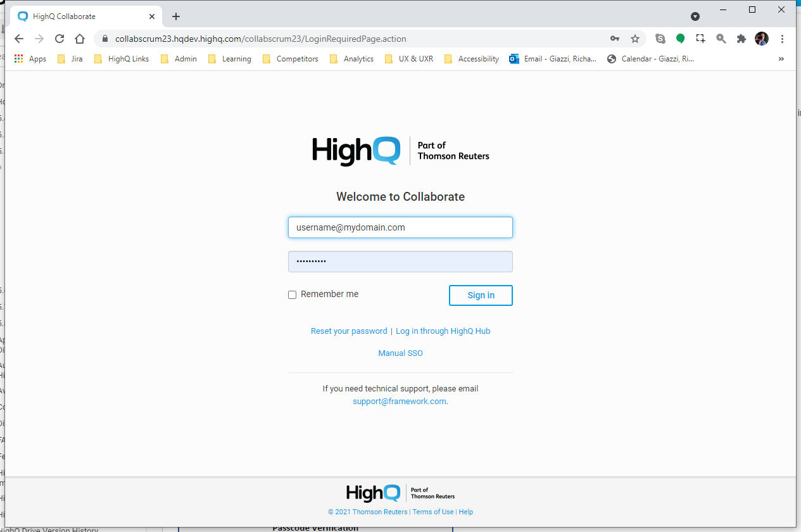
Task: Open Reset your password link
Action: (349, 331)
